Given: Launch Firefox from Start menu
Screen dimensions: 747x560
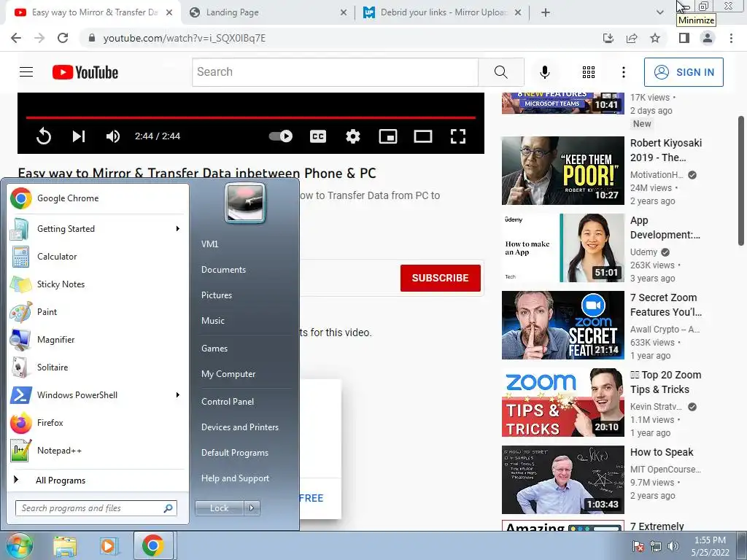Looking at the screenshot, I should click(97, 423).
